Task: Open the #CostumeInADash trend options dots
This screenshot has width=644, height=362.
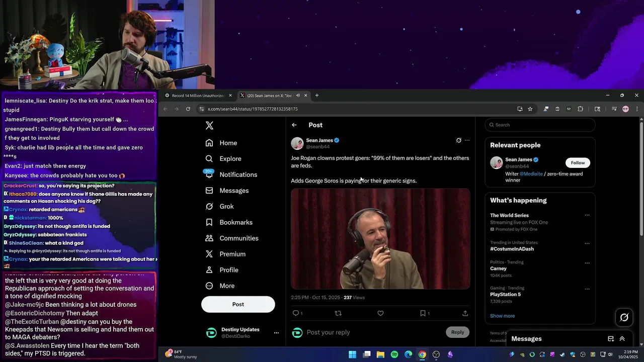Action: point(587,244)
